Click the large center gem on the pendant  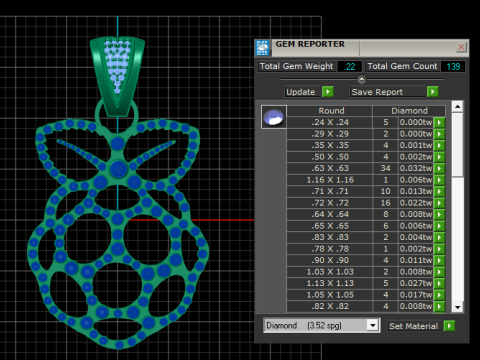(118, 169)
